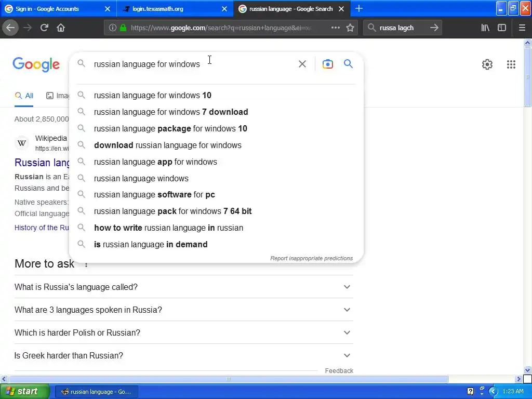
Task: Click the Feedback link
Action: 339,371
